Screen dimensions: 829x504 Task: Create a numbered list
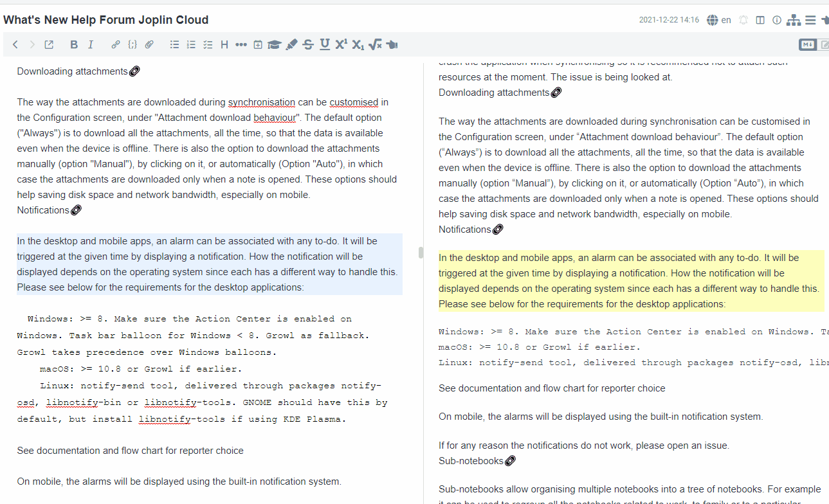[x=191, y=44]
